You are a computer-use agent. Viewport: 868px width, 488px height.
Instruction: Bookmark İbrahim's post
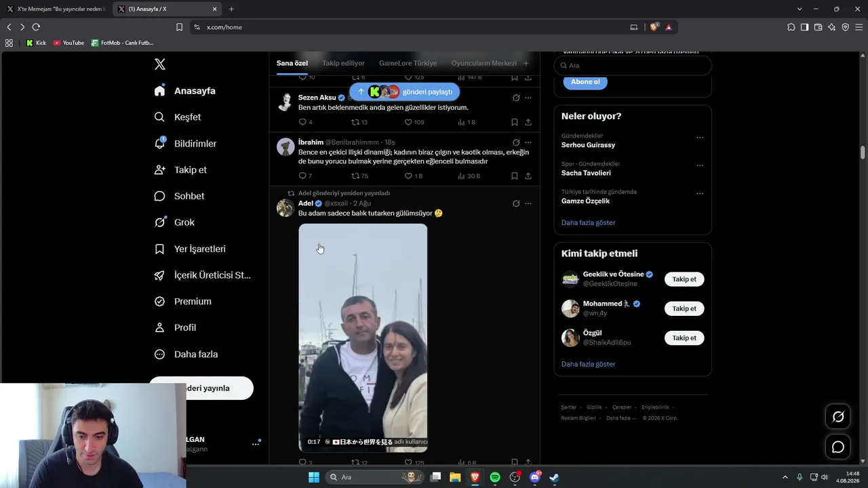pos(515,176)
